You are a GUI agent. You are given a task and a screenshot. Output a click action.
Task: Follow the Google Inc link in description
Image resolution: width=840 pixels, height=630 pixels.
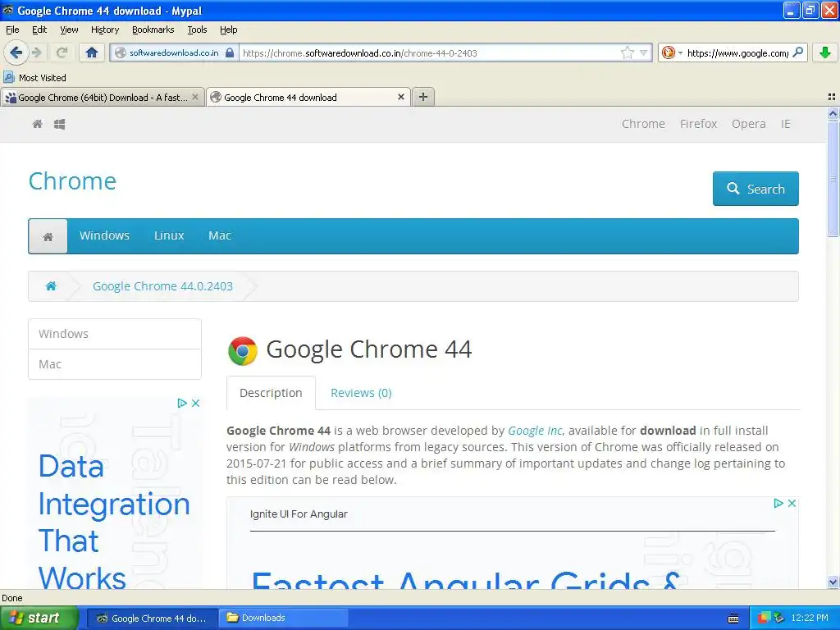click(x=535, y=431)
